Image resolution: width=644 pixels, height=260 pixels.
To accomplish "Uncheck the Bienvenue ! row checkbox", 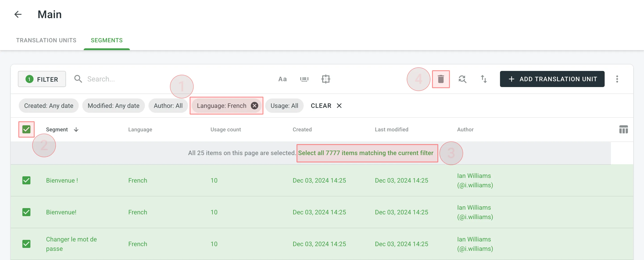I will [x=26, y=180].
